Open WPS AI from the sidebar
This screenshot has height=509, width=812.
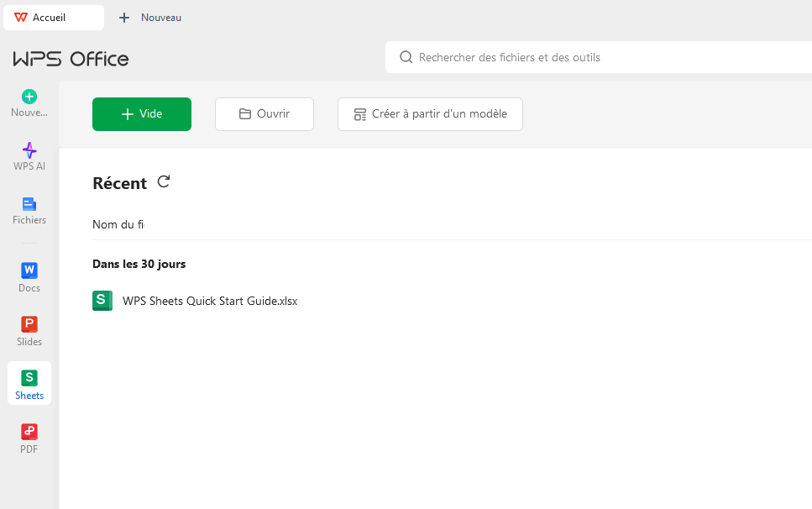29,156
